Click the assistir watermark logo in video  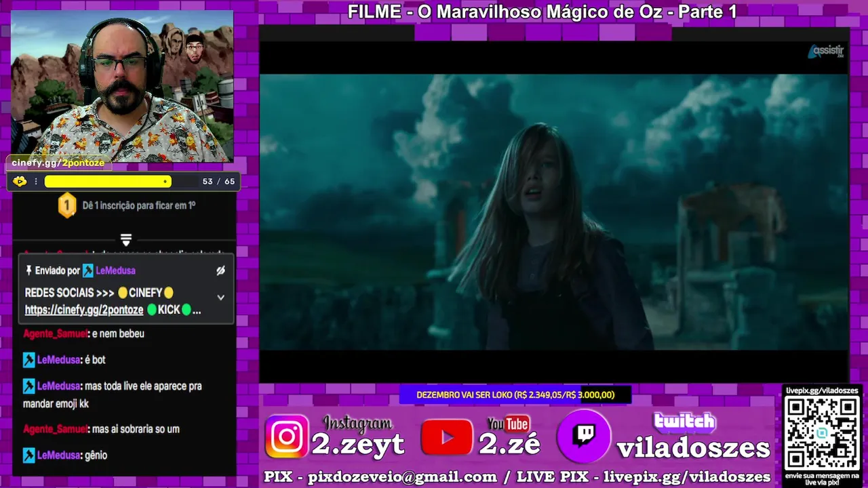[x=826, y=52]
